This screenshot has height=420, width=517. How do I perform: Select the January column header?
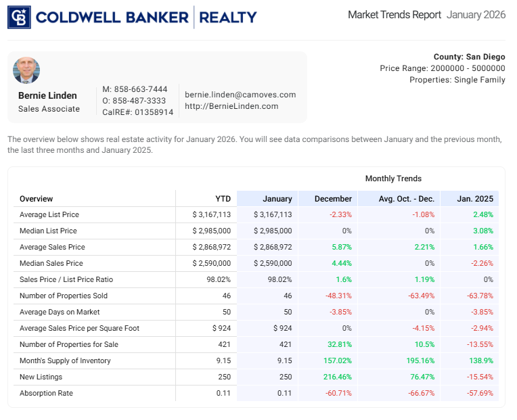pyautogui.click(x=277, y=199)
